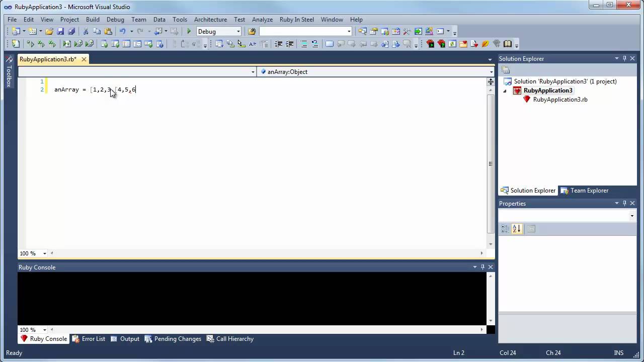Open the Output tab
Screen dimensions: 644x362
point(125,339)
